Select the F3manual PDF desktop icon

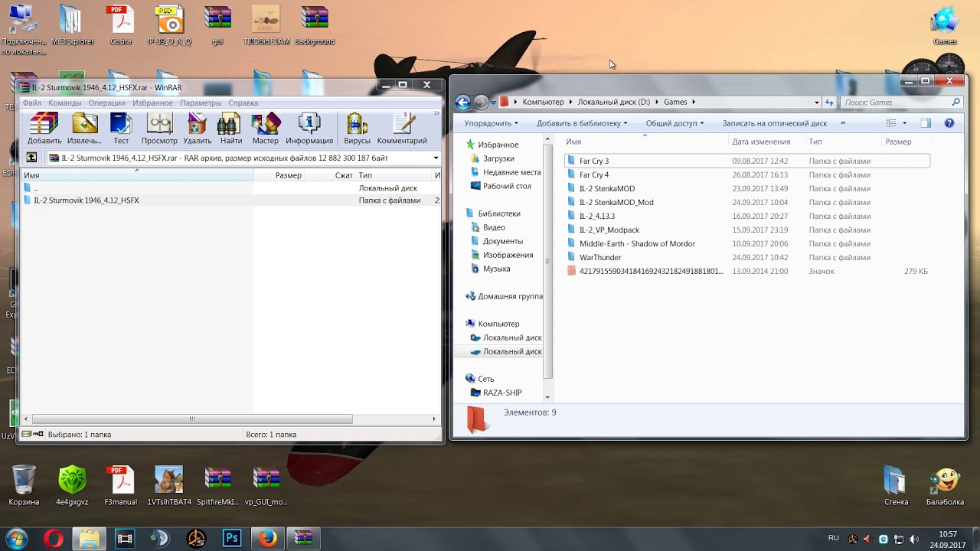tap(120, 485)
